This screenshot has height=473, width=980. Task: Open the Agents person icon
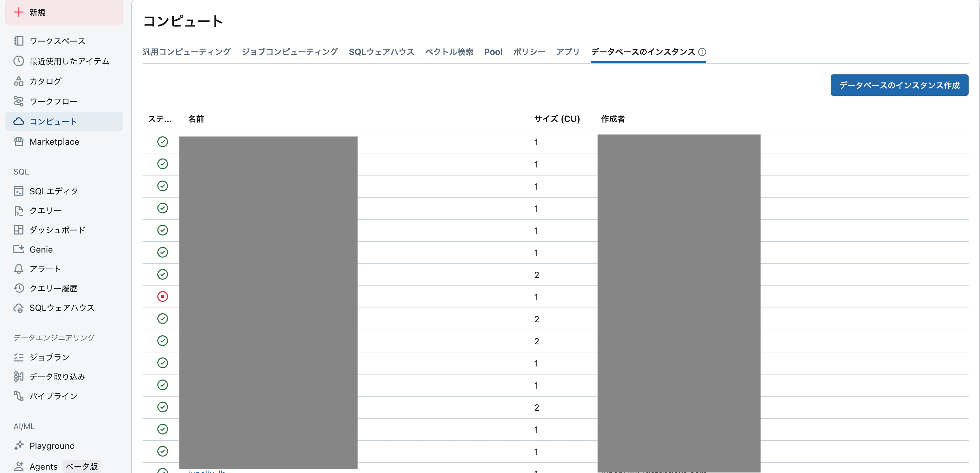(x=19, y=466)
